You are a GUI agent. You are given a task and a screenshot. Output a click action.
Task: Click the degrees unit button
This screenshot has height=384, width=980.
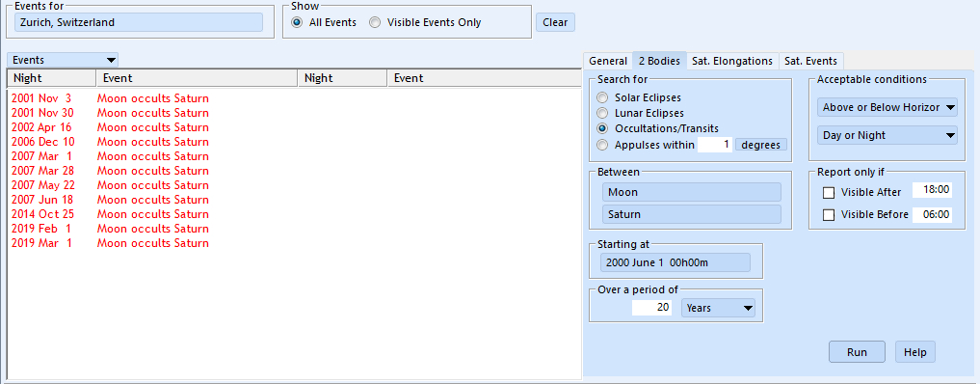pyautogui.click(x=760, y=145)
